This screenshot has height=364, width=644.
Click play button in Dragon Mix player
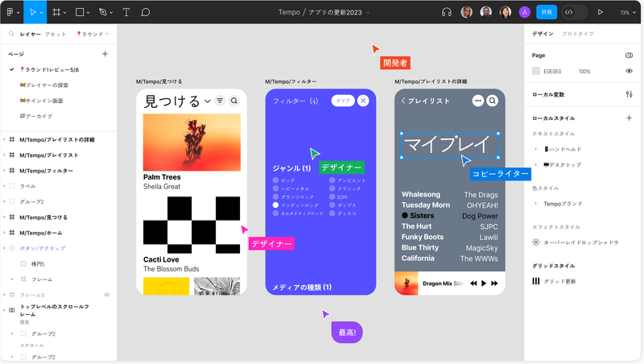[484, 283]
